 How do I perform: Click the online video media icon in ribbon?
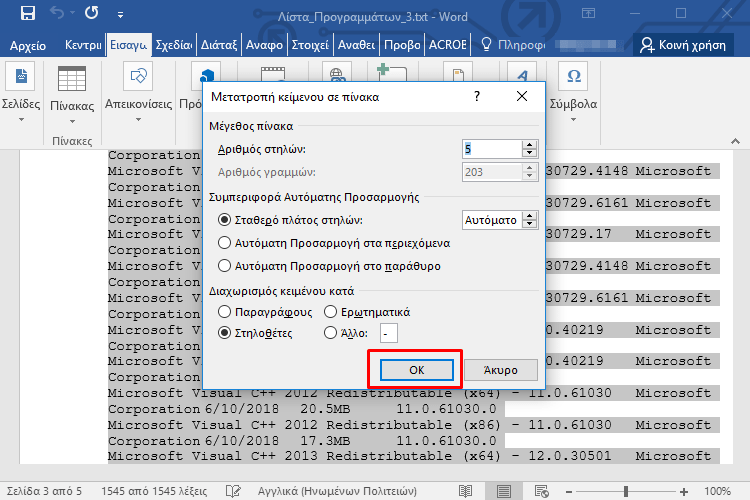point(273,73)
